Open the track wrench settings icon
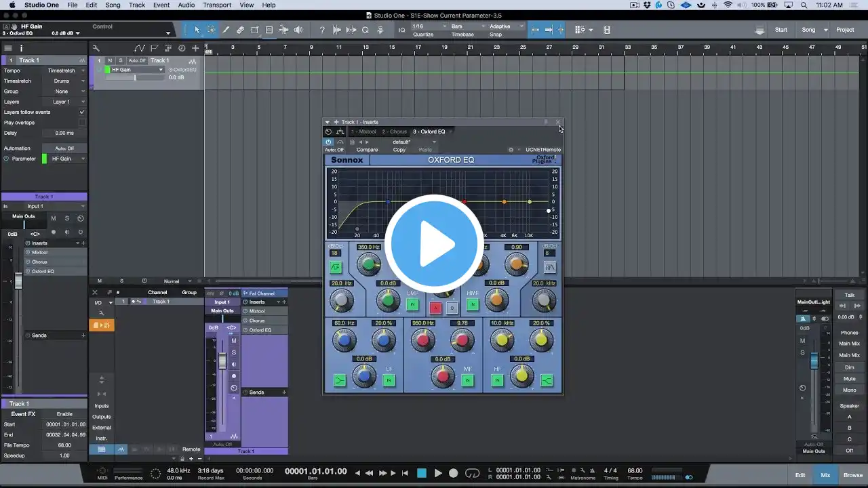 pos(96,48)
